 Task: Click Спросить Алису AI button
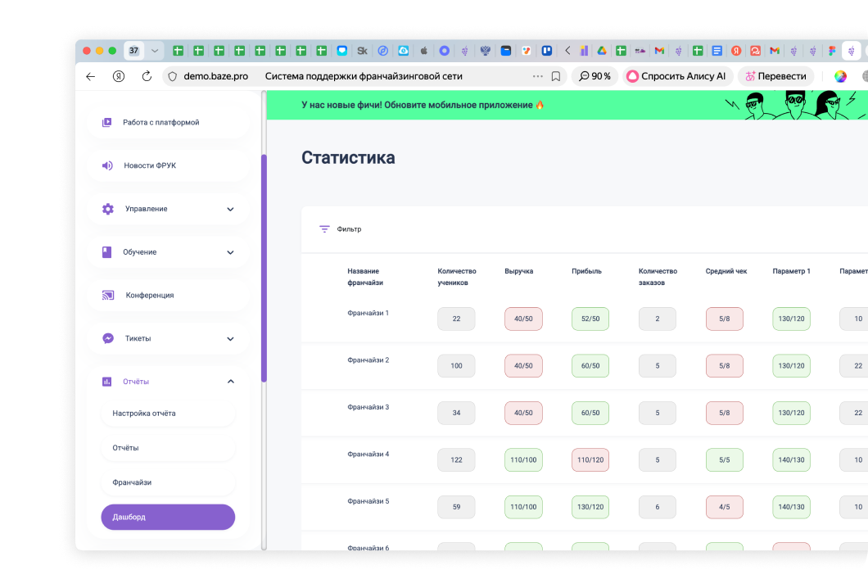click(x=676, y=76)
